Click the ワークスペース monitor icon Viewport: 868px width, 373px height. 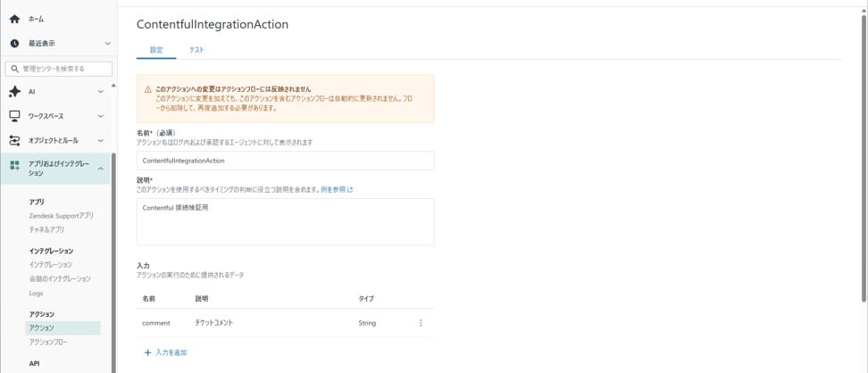pyautogui.click(x=15, y=116)
